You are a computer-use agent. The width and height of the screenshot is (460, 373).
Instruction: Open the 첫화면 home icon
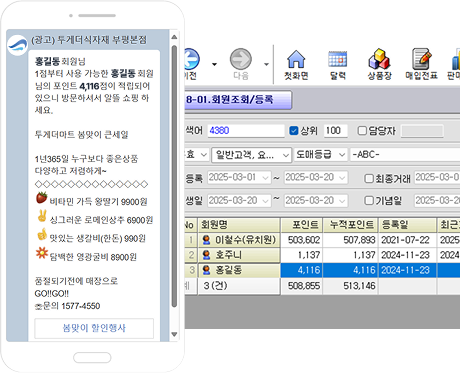click(296, 60)
